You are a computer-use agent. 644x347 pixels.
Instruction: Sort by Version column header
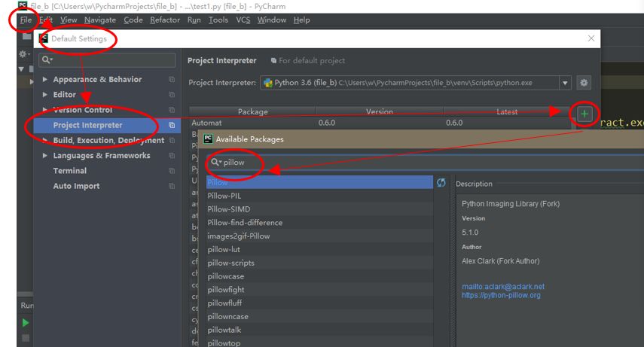tap(380, 111)
